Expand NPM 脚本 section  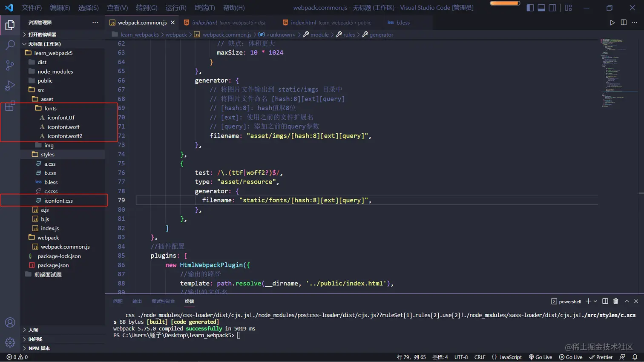(63, 348)
